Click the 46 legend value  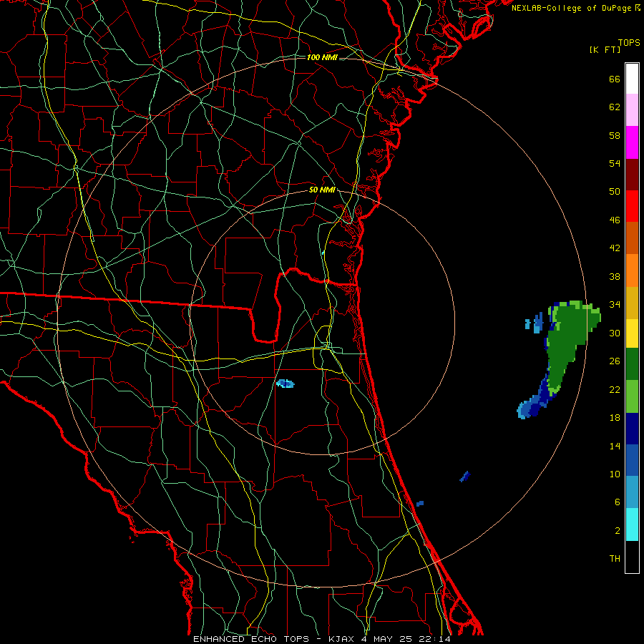click(615, 220)
